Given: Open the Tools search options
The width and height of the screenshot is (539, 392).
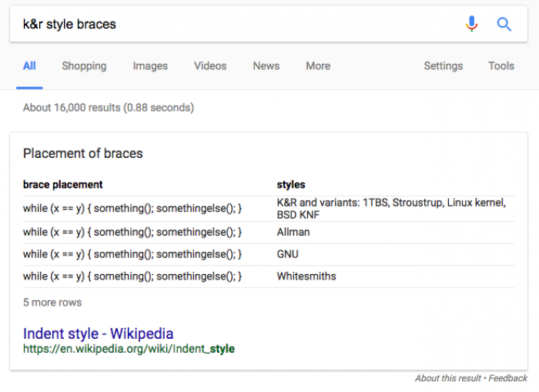Looking at the screenshot, I should tap(501, 65).
